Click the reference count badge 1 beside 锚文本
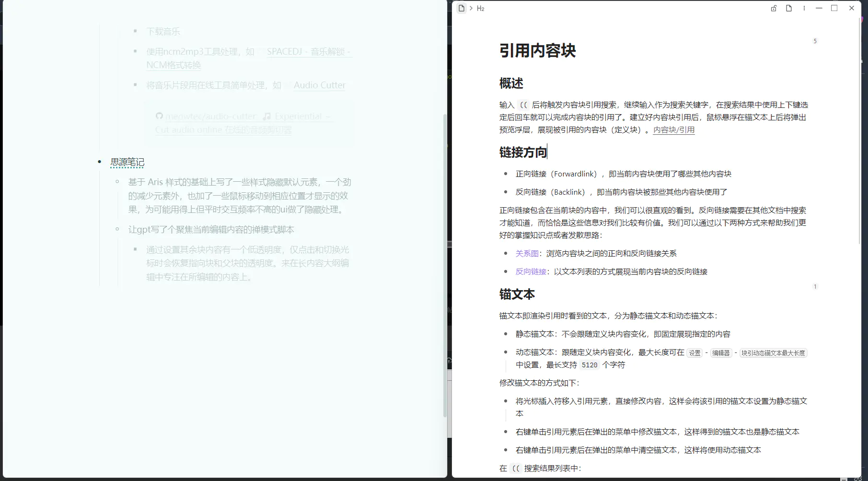The image size is (868, 481). point(815,287)
